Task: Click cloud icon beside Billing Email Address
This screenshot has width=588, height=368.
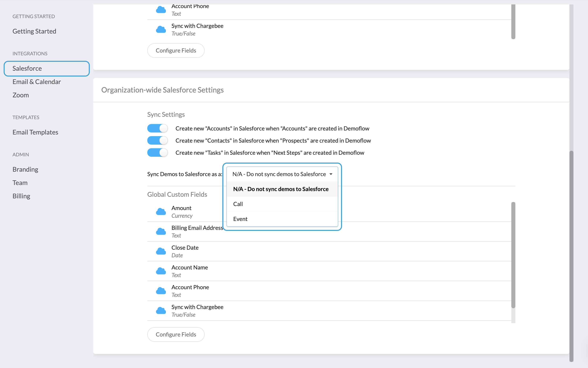Action: (161, 231)
